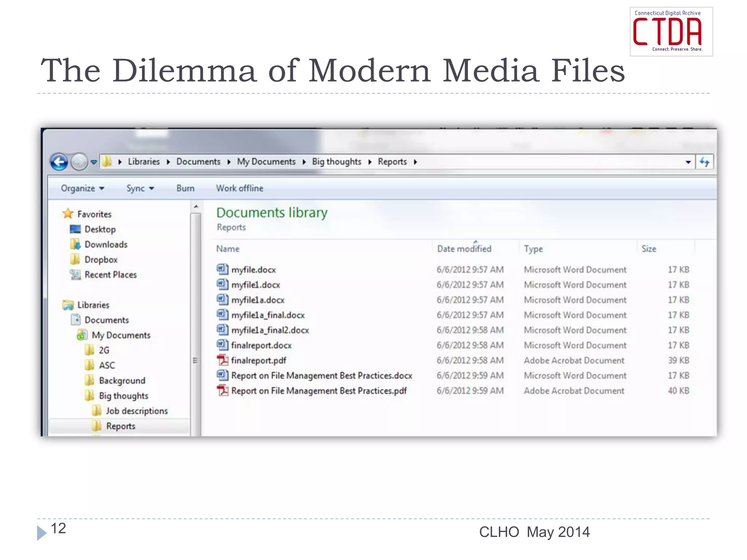Click the Word icon of finalreport.docx
This screenshot has width=747, height=560.
(222, 345)
